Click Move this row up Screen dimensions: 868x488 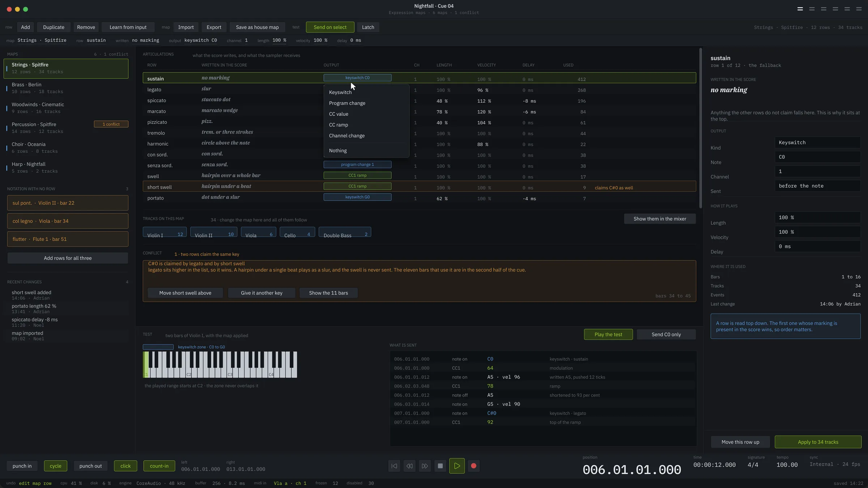click(740, 442)
